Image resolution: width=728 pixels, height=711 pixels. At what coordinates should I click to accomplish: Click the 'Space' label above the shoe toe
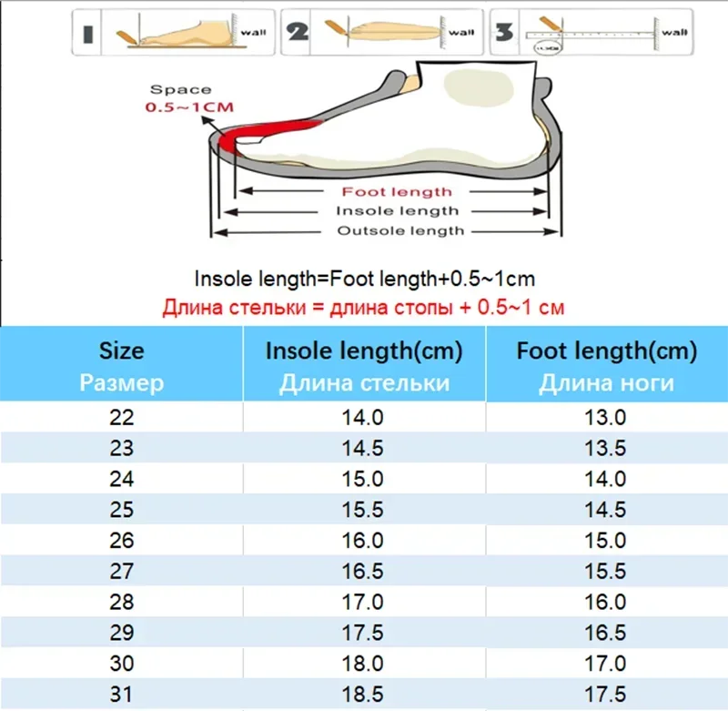[180, 89]
